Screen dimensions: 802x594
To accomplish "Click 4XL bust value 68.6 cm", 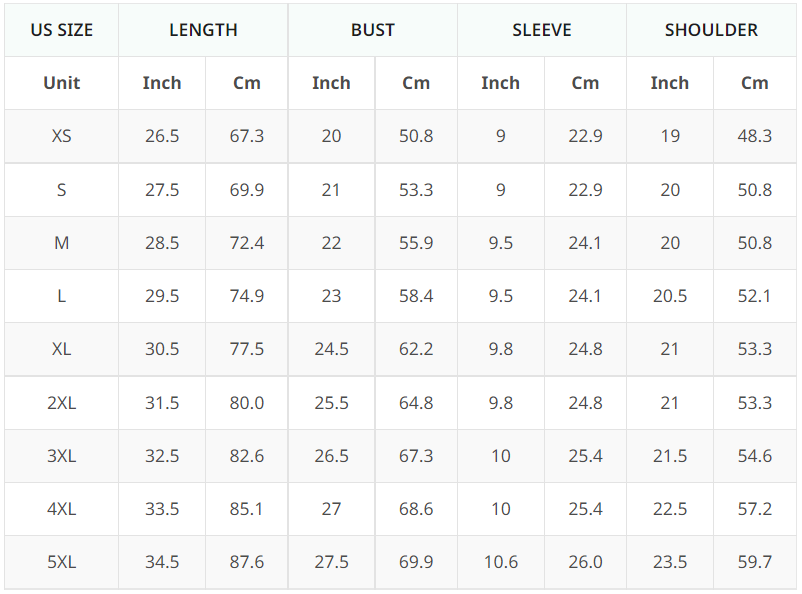I will [416, 509].
